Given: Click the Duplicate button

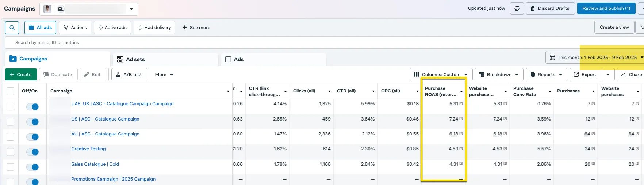Looking at the screenshot, I should pyautogui.click(x=58, y=75).
